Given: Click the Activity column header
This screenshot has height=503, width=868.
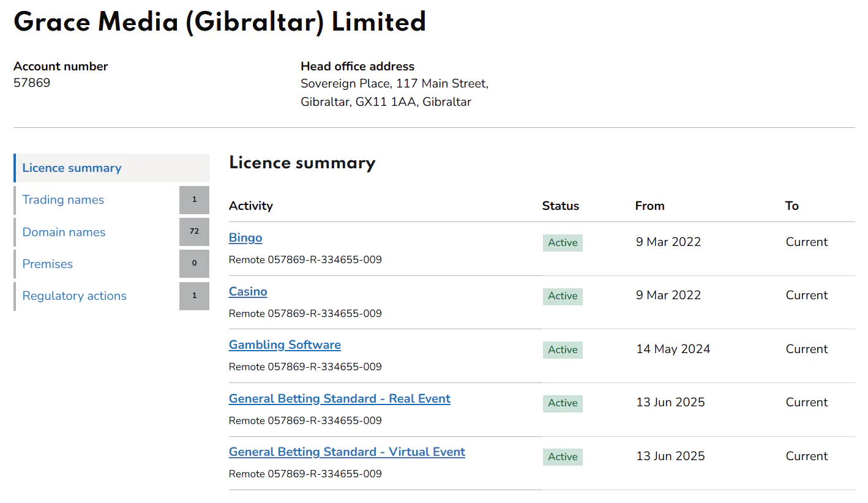Looking at the screenshot, I should [251, 206].
